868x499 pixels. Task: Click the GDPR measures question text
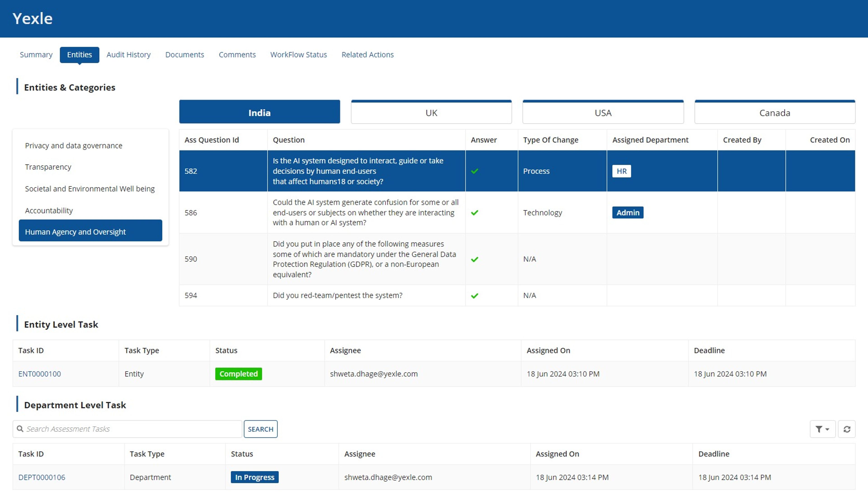coord(364,259)
